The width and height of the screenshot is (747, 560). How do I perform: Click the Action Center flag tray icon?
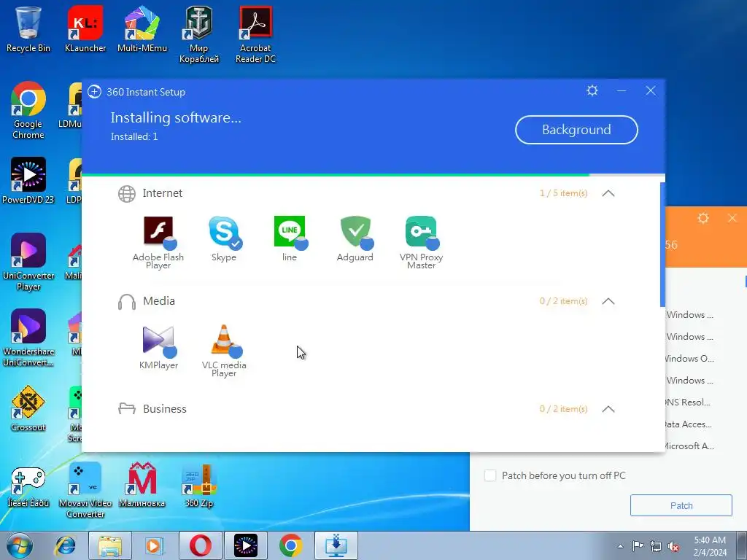(638, 546)
